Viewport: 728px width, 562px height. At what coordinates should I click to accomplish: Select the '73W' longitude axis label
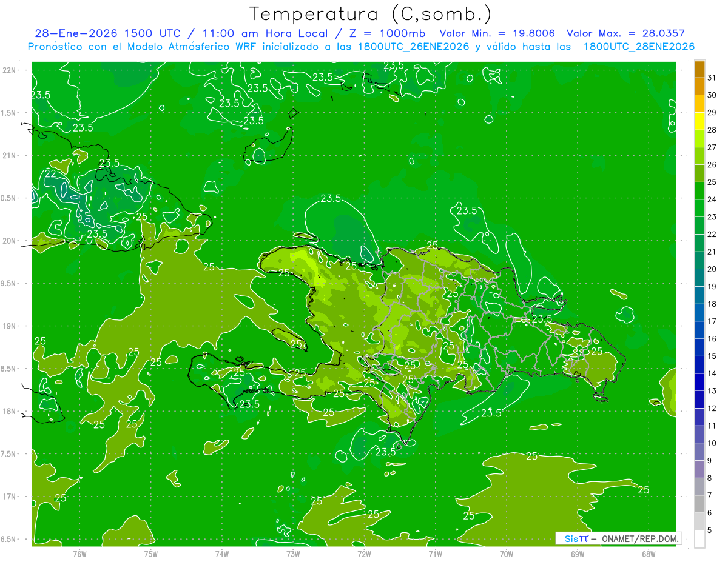[x=293, y=554]
